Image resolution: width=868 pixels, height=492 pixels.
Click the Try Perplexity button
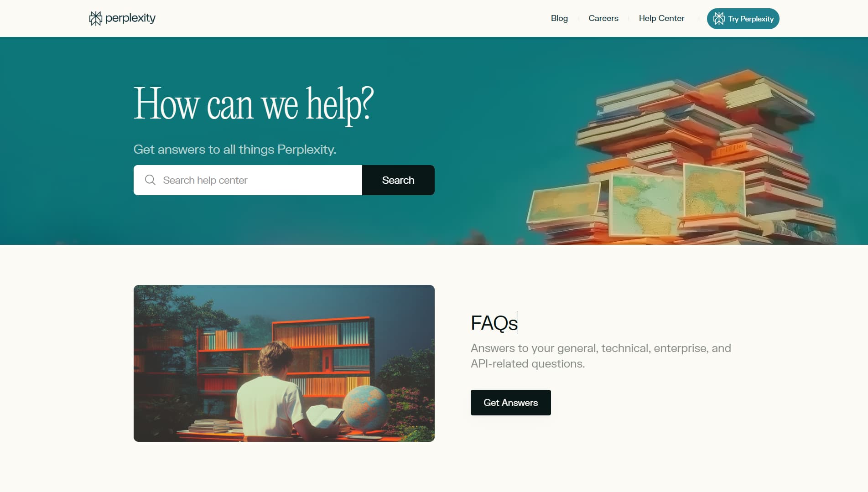click(743, 19)
